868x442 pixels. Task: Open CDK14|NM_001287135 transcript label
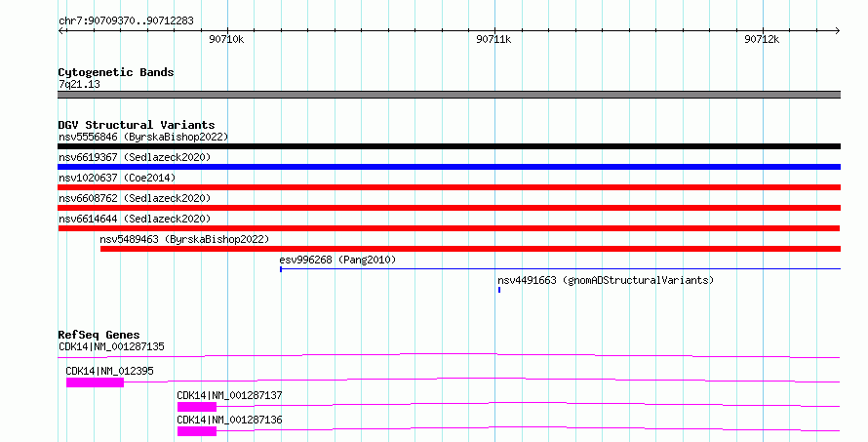[x=111, y=346]
